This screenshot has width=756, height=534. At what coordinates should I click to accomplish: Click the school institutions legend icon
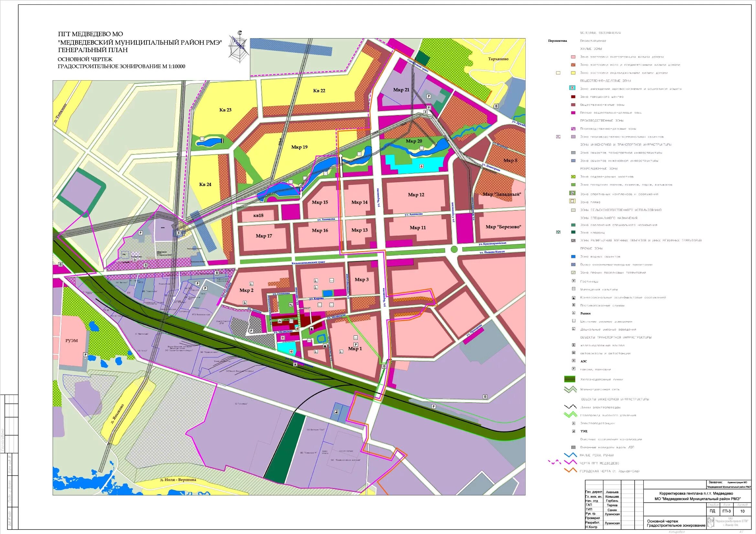tap(574, 321)
